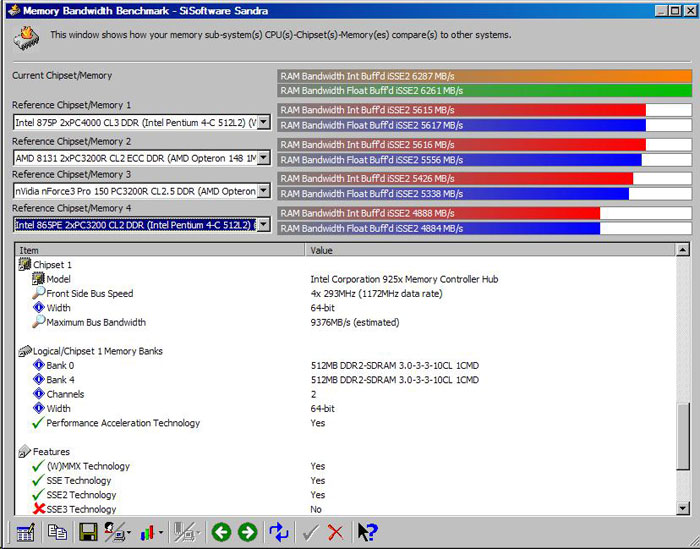Image resolution: width=700 pixels, height=549 pixels.
Task: Click the list scroll up arrow
Action: coord(683,250)
